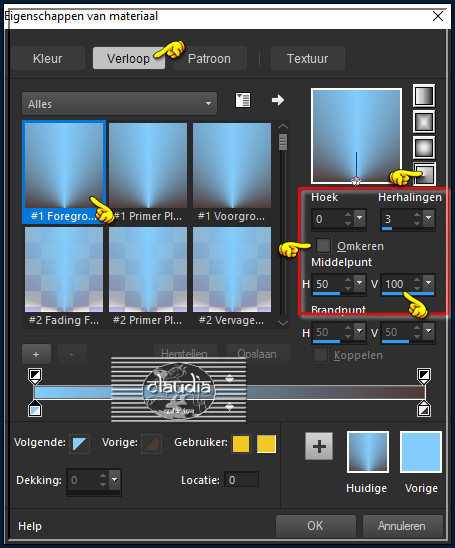
Task: Click the Hoek angle input field
Action: 327,219
